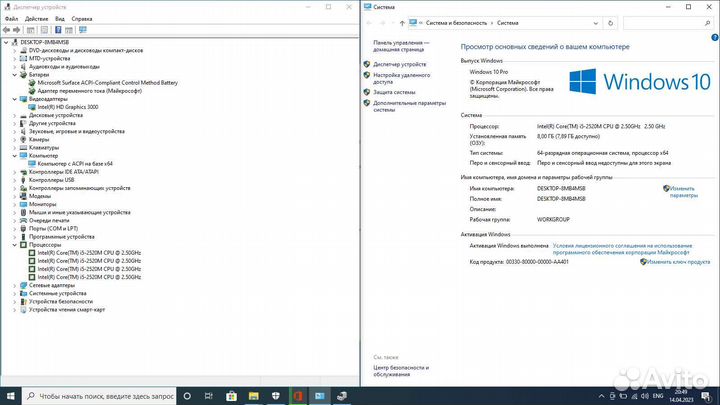This screenshot has height=405, width=720.
Task: Open Microsoft Store from taskbar
Action: pos(231,396)
